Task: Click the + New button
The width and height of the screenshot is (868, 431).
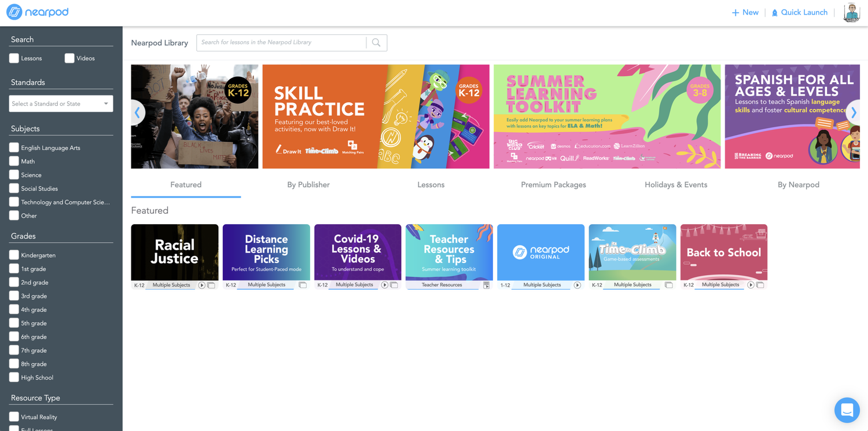Action: click(745, 12)
